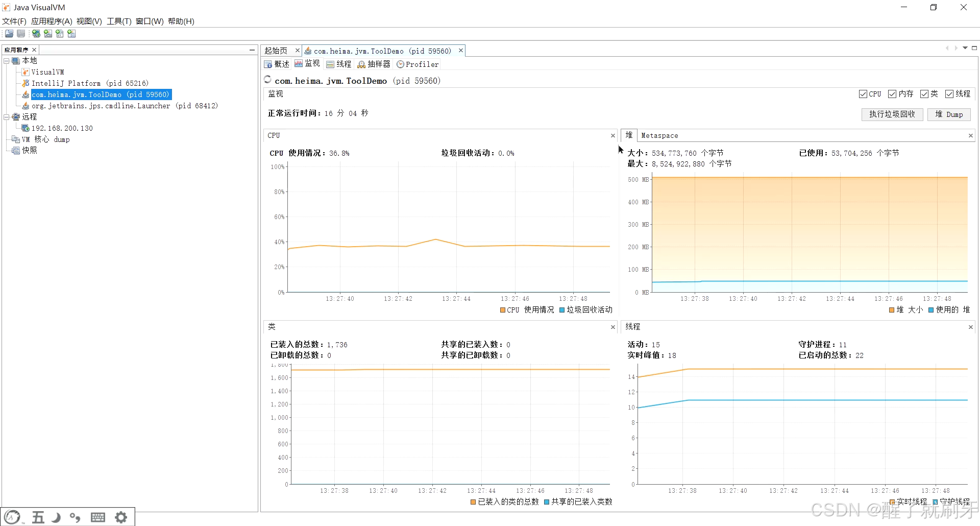The height and width of the screenshot is (526, 980).
Task: Uncheck the 线程 threads checkbox
Action: [949, 94]
